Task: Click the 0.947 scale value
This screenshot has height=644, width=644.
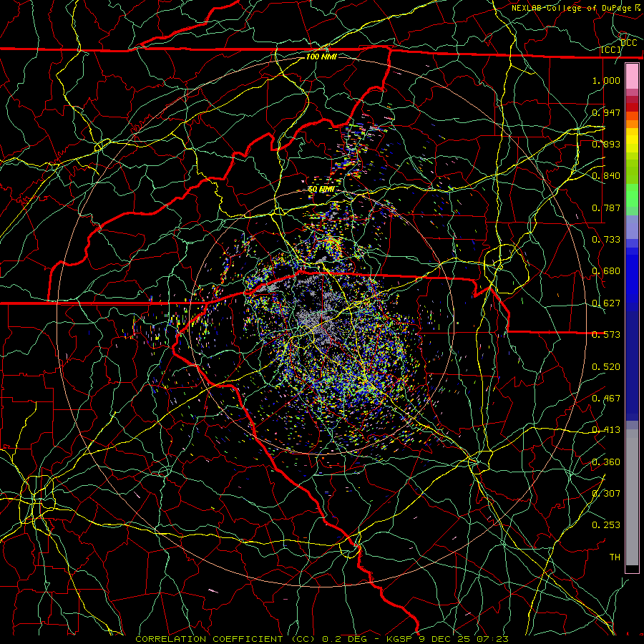Action: (606, 112)
